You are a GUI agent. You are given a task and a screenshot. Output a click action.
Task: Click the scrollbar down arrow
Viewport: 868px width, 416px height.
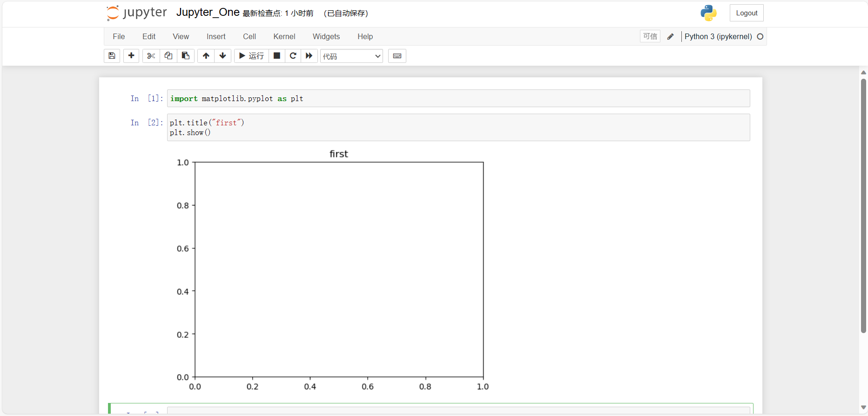tap(863, 408)
